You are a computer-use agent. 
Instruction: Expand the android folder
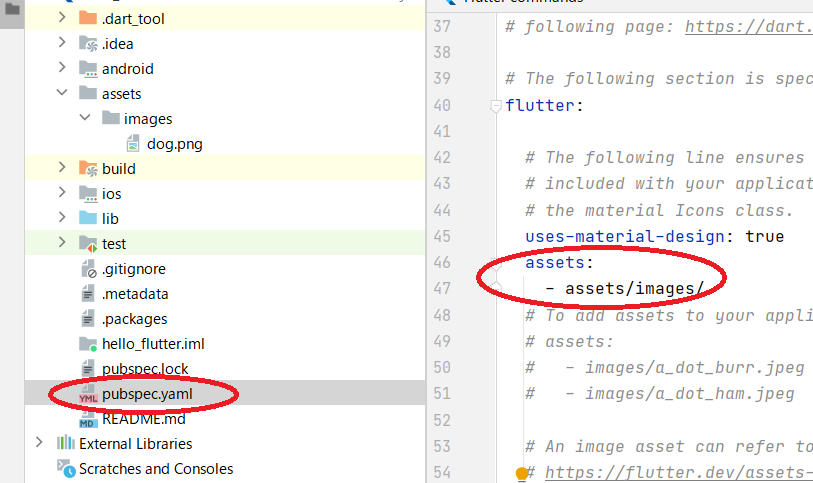click(x=62, y=67)
